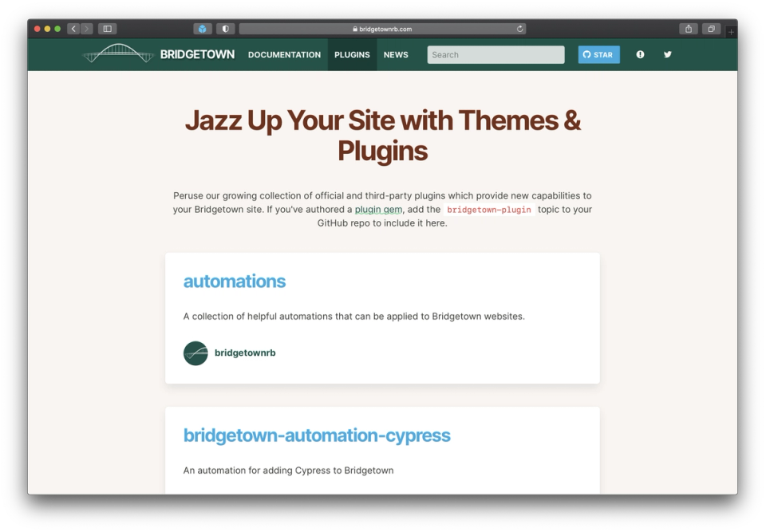Open the Share menu icon
The image size is (766, 532).
(689, 29)
